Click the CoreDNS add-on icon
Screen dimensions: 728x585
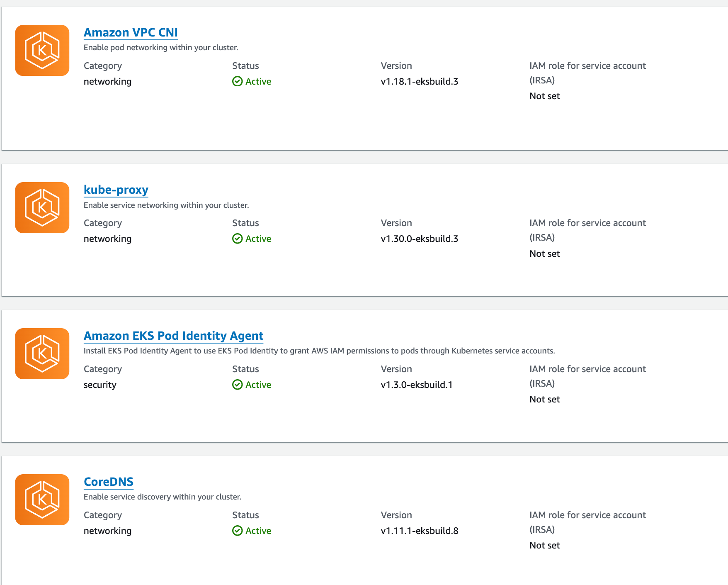point(42,500)
